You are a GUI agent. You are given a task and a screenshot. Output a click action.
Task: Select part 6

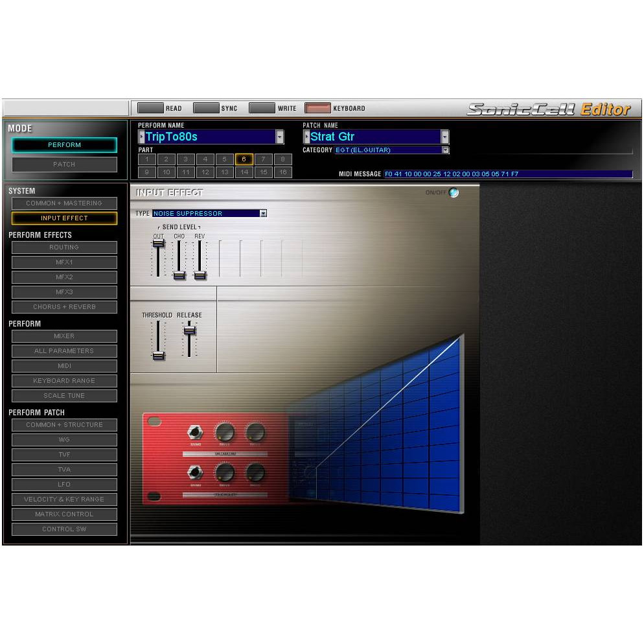coord(244,159)
